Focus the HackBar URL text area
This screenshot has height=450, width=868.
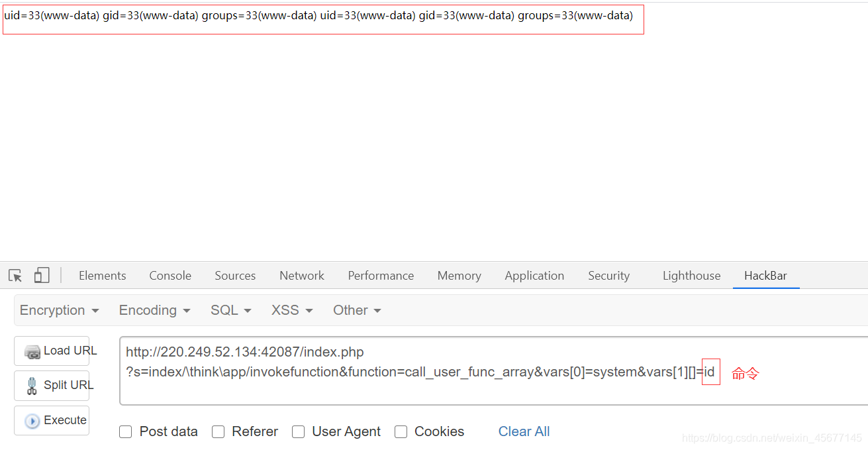493,370
